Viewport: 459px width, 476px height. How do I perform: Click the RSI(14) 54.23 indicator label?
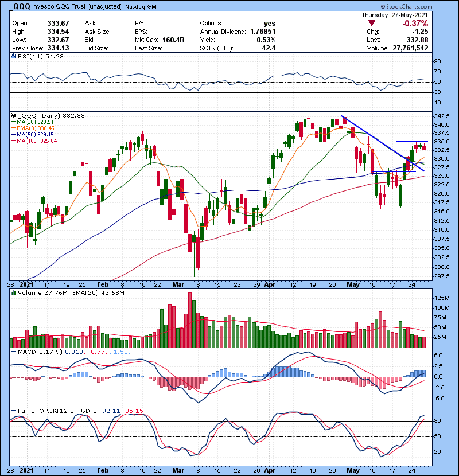pos(41,56)
